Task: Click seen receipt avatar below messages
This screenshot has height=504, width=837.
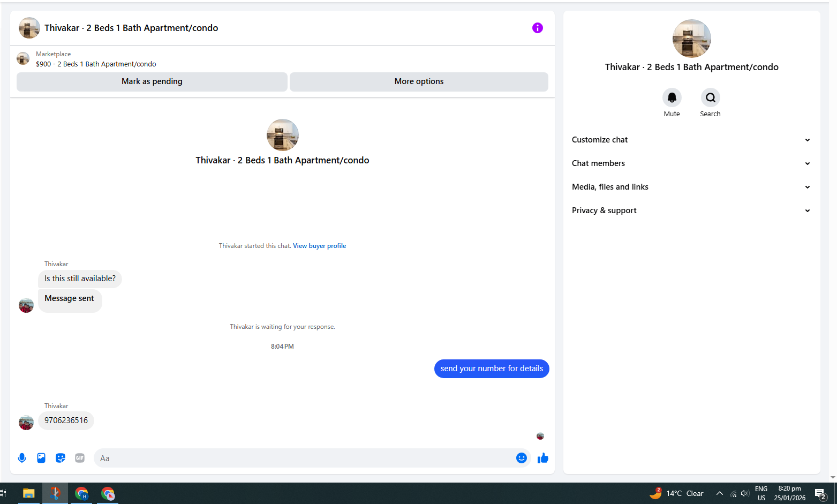Action: click(540, 436)
